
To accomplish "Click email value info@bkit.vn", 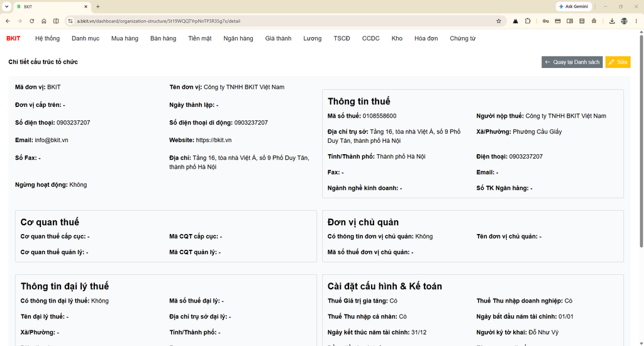I will 52,140.
